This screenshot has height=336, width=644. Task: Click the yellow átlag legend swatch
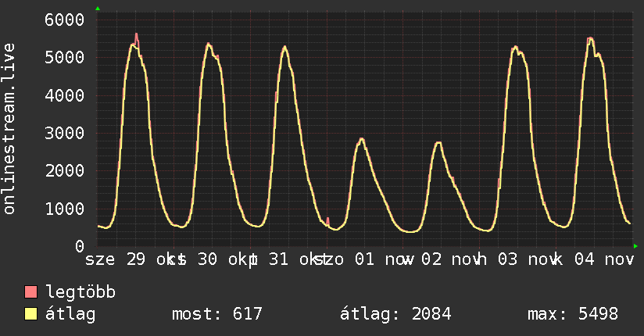click(30, 314)
